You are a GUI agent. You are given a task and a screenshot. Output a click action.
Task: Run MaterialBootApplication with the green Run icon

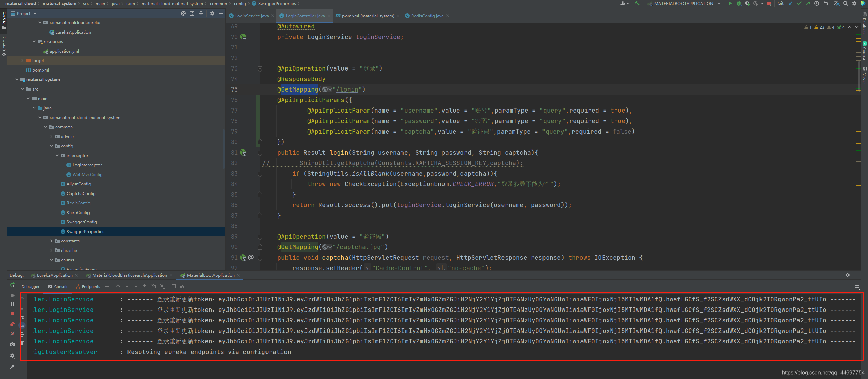(730, 4)
